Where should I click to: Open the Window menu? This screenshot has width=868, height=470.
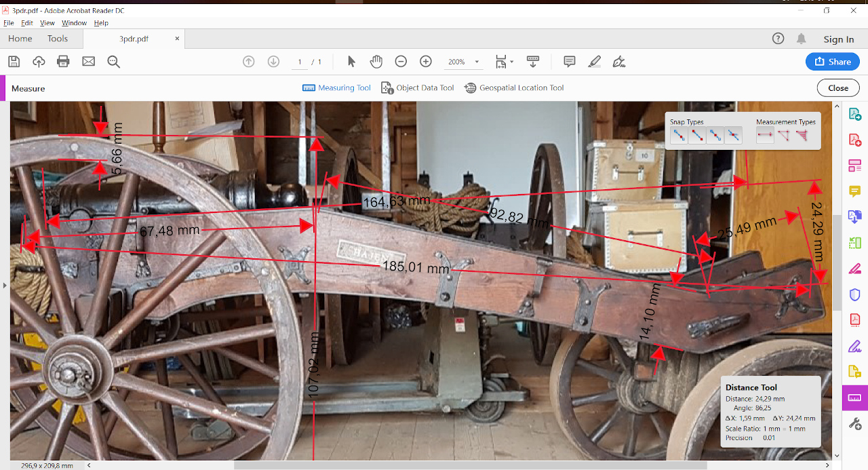pos(75,23)
